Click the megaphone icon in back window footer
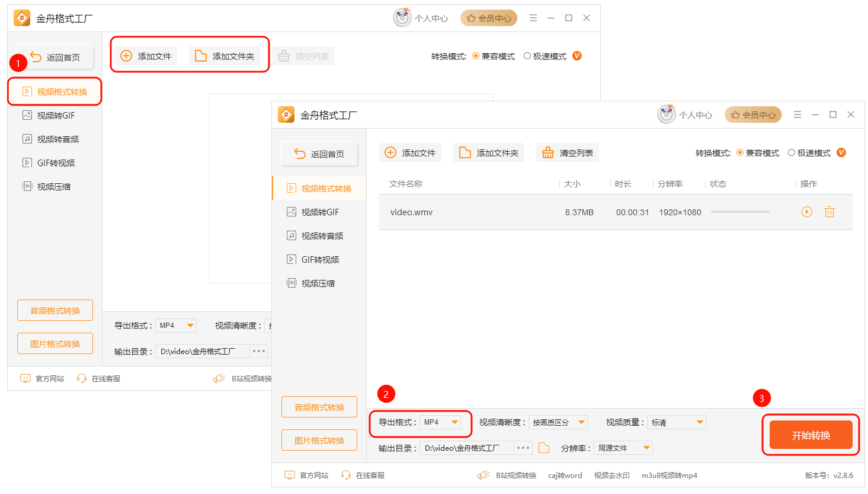The width and height of the screenshot is (868, 494). (x=219, y=378)
